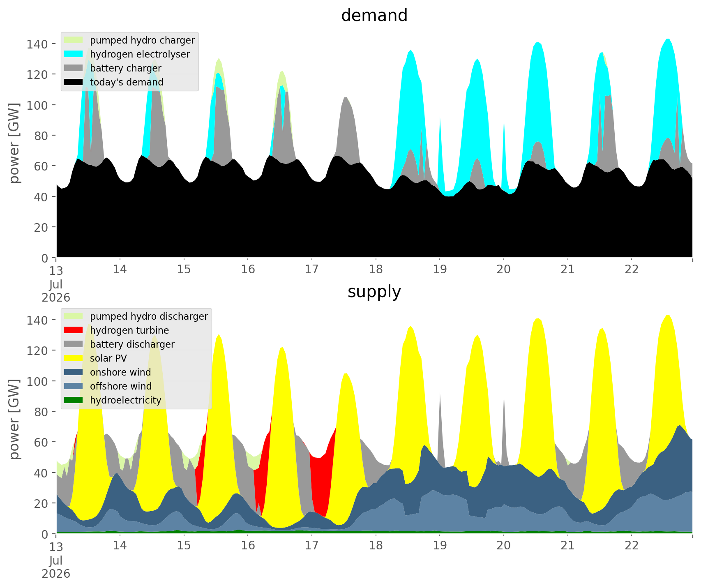This screenshot has width=701, height=588.
Task: Click the pumped hydro discharger legend swatch
Action: [x=74, y=316]
